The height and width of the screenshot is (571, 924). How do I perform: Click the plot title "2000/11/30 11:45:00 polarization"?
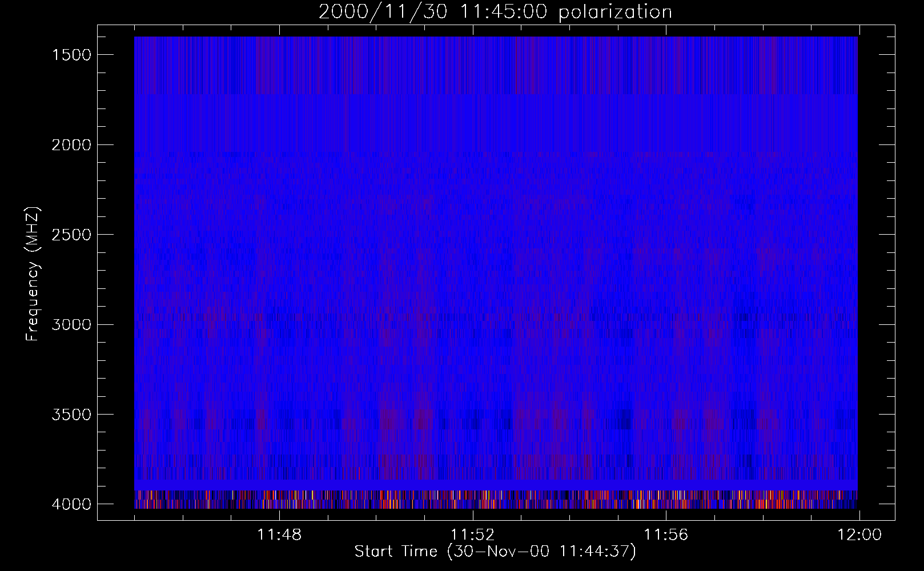(495, 12)
